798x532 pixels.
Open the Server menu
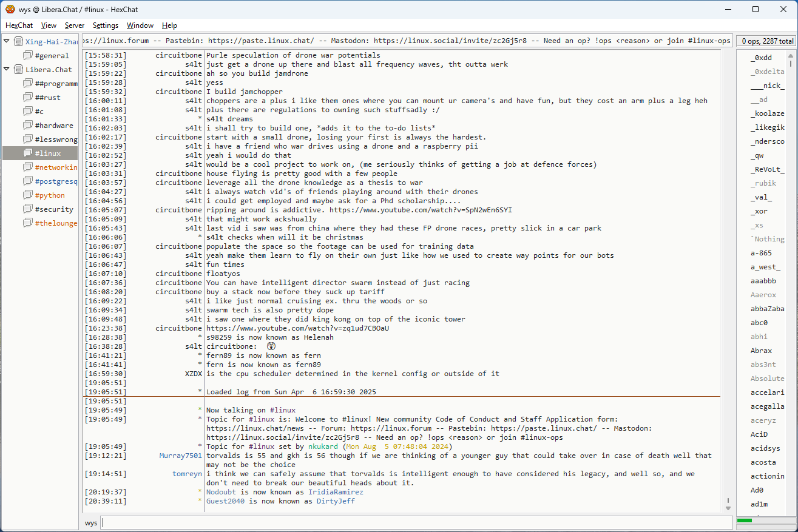pos(75,25)
